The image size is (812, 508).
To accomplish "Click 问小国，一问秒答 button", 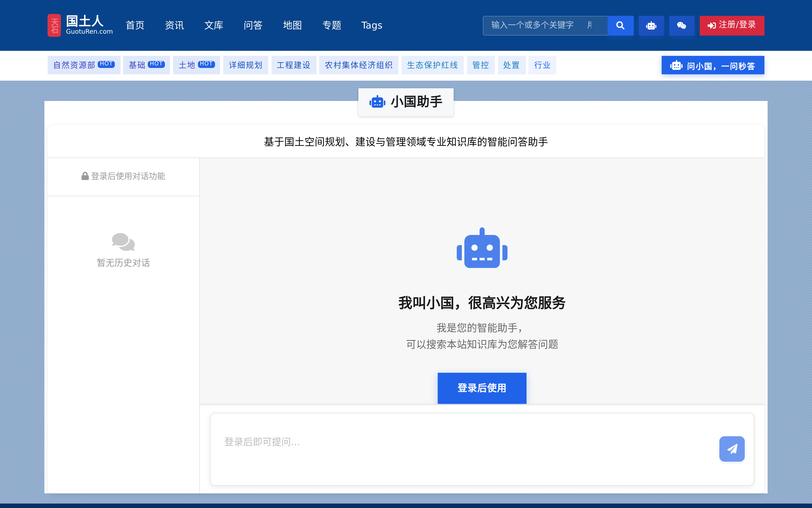I will pyautogui.click(x=713, y=65).
